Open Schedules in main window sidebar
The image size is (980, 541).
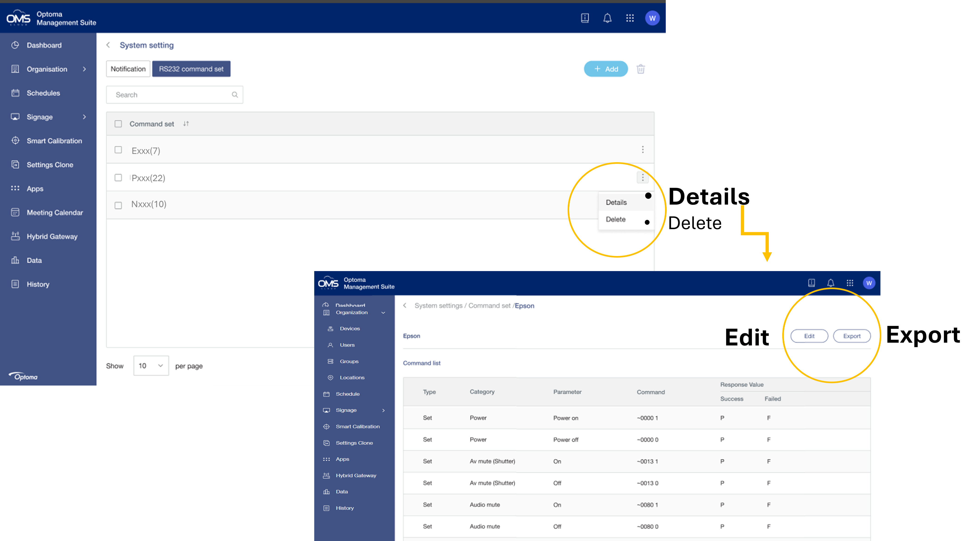coord(43,93)
